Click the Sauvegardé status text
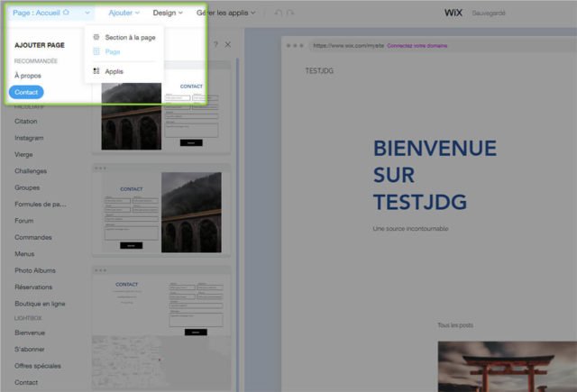 click(x=489, y=14)
